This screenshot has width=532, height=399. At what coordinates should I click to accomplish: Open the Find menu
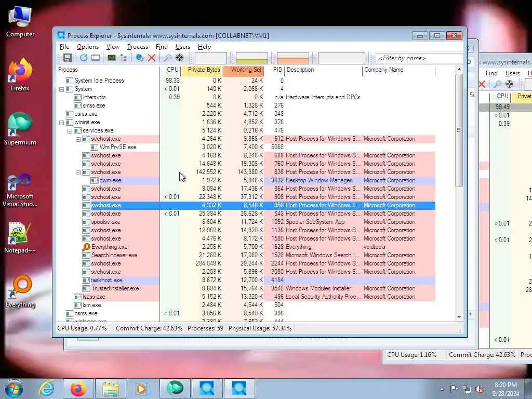point(162,47)
